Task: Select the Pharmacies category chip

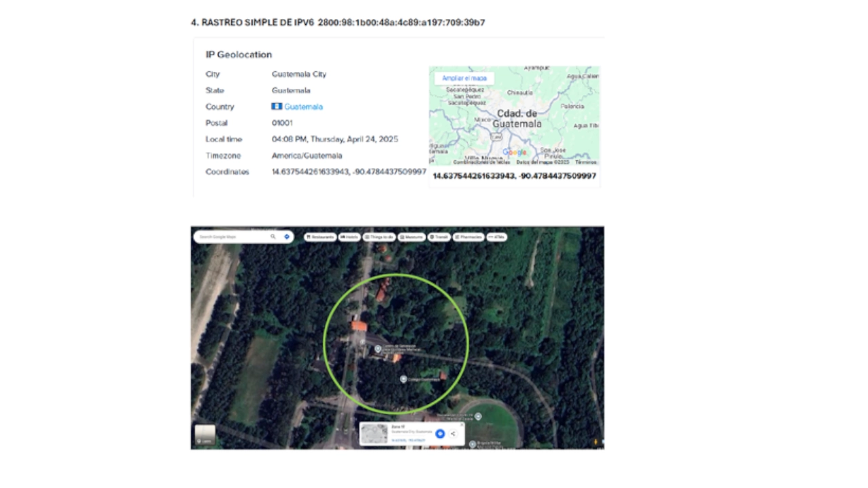Action: click(x=469, y=237)
